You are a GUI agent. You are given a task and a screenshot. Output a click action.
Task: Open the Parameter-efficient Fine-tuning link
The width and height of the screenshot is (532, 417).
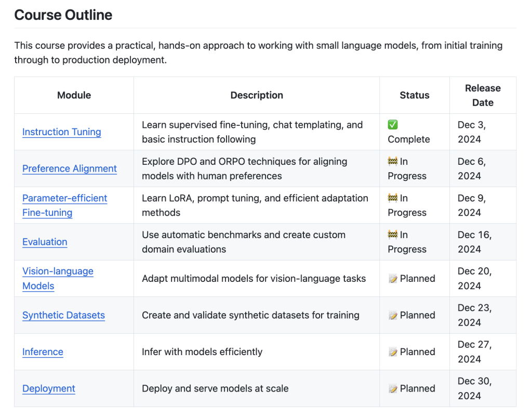[x=65, y=205]
